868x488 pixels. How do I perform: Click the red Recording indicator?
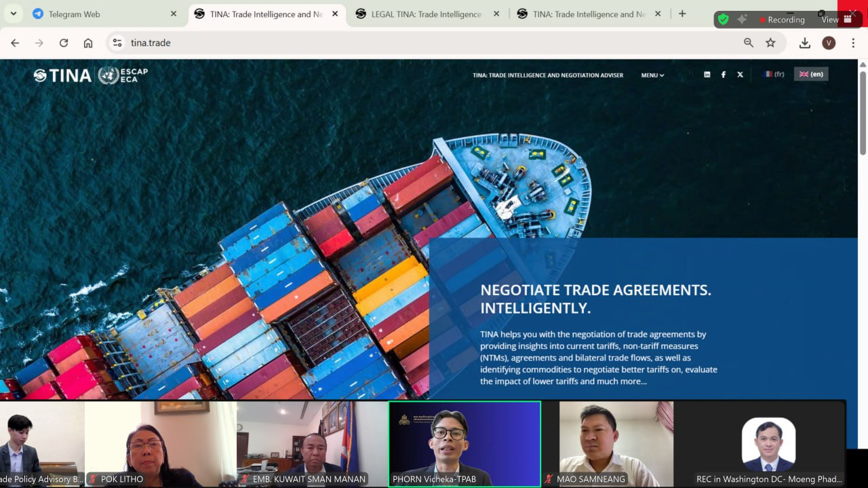click(x=782, y=20)
